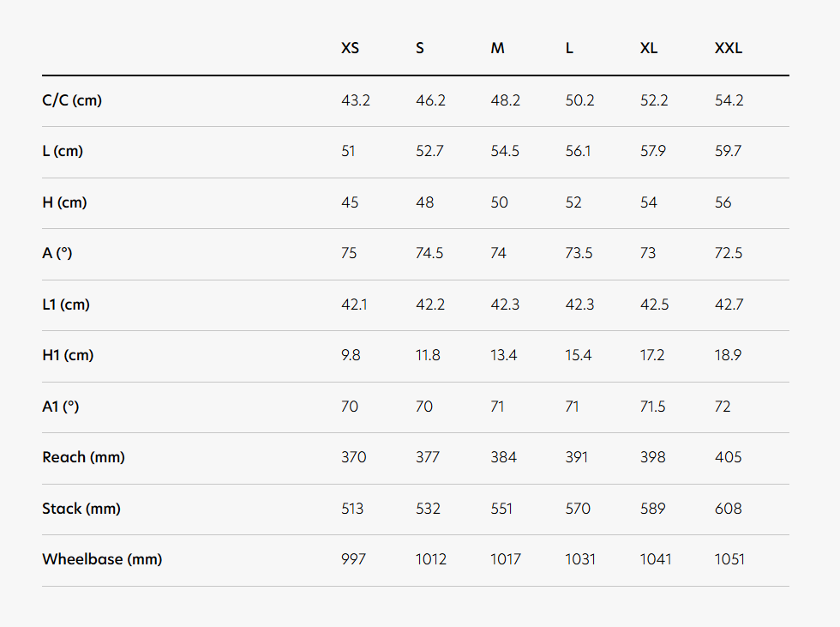Select the M size column header
The height and width of the screenshot is (627, 840).
click(497, 48)
